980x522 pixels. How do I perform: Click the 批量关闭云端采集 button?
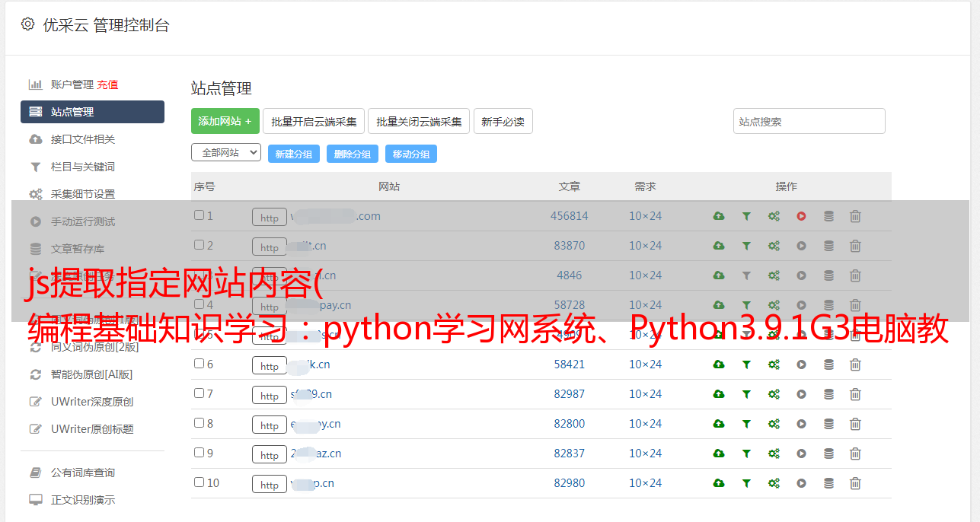419,121
